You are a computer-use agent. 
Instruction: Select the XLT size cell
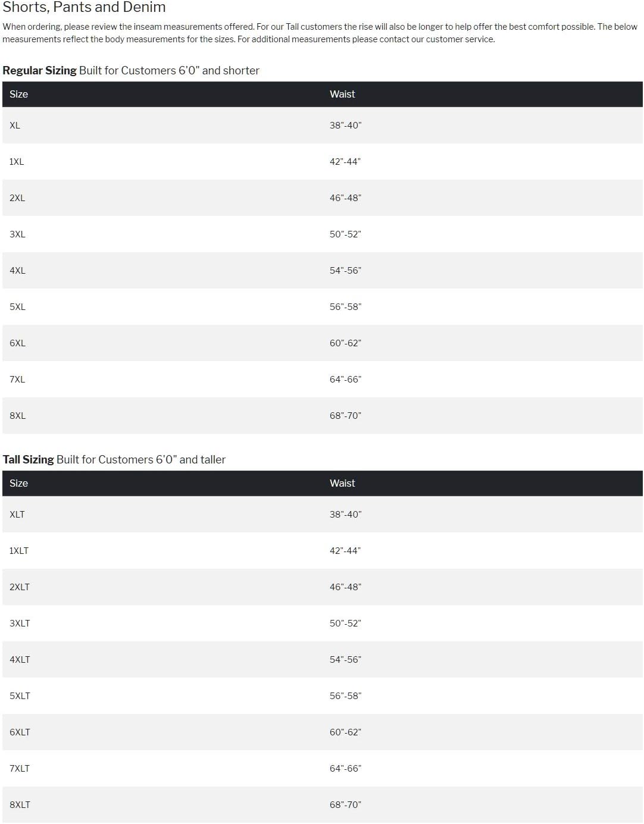pos(17,515)
